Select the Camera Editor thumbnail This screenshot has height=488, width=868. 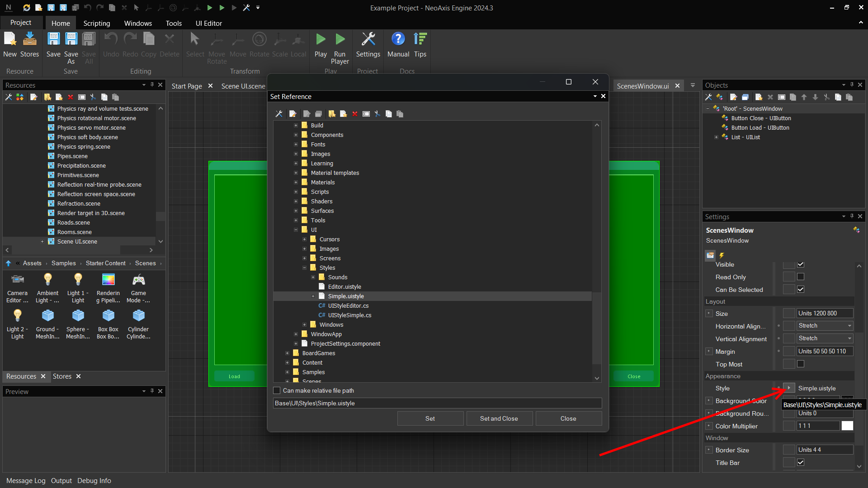pyautogui.click(x=17, y=289)
